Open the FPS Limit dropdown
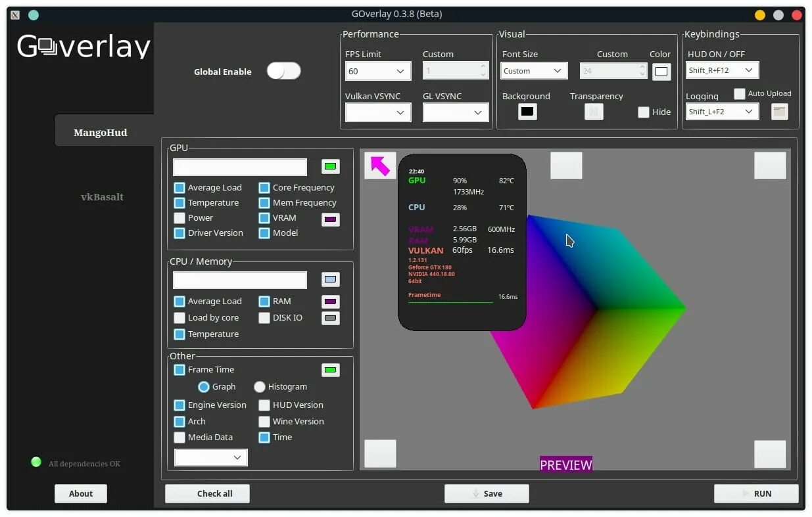This screenshot has height=517, width=812. pos(378,71)
